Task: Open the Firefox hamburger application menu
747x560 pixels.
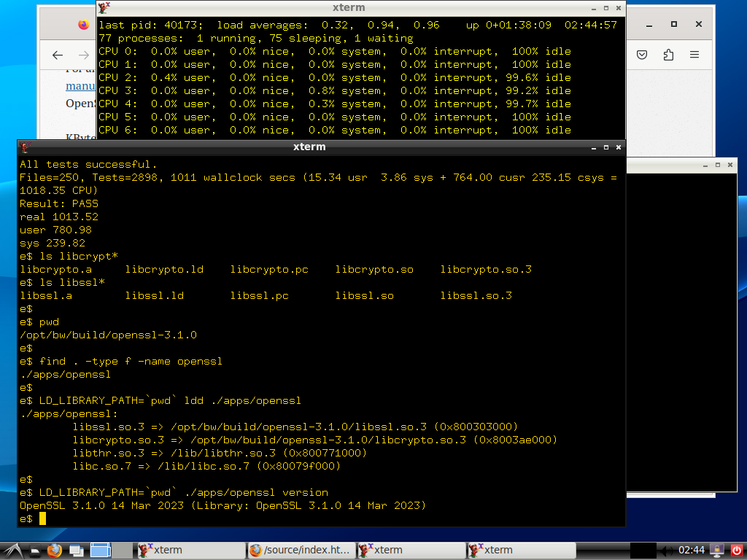Action: (x=694, y=55)
